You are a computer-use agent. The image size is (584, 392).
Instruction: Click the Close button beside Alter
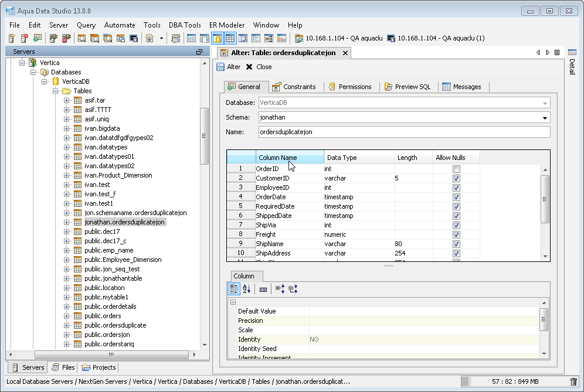[259, 67]
